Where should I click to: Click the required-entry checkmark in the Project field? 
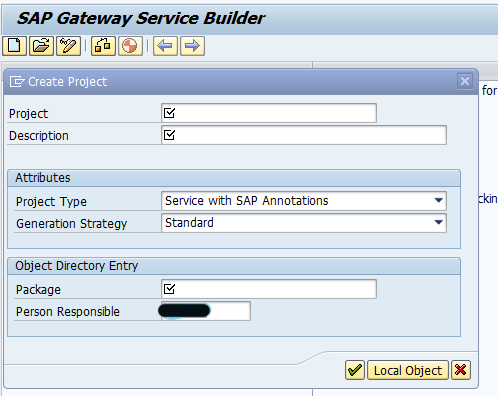(169, 113)
